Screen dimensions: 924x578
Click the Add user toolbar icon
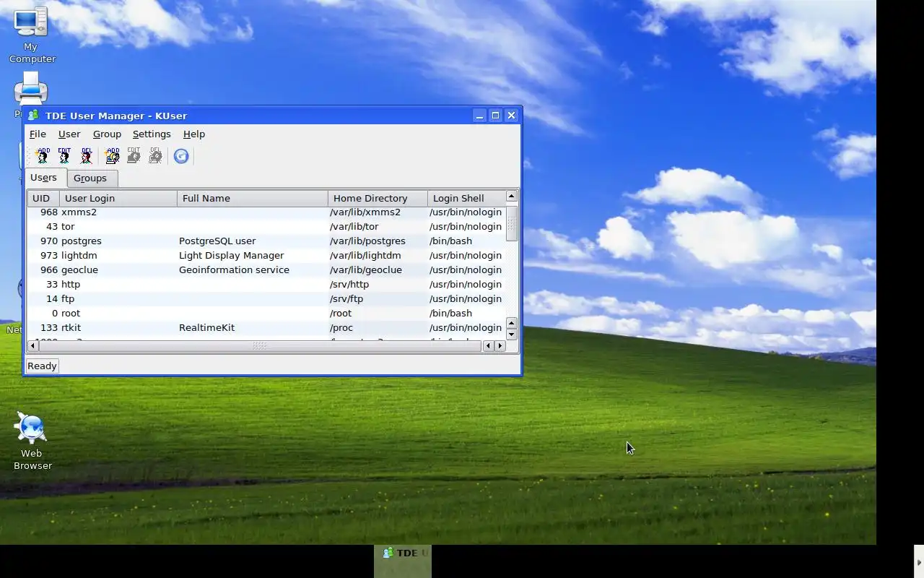pos(43,155)
